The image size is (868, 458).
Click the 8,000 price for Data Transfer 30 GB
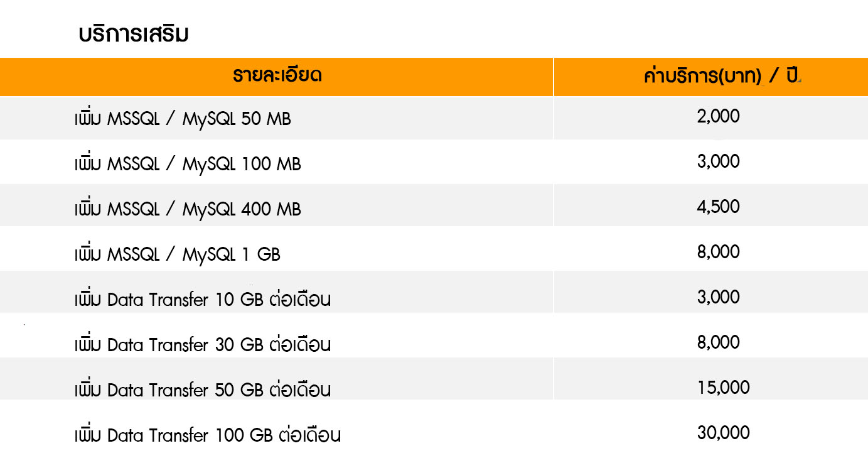719,342
